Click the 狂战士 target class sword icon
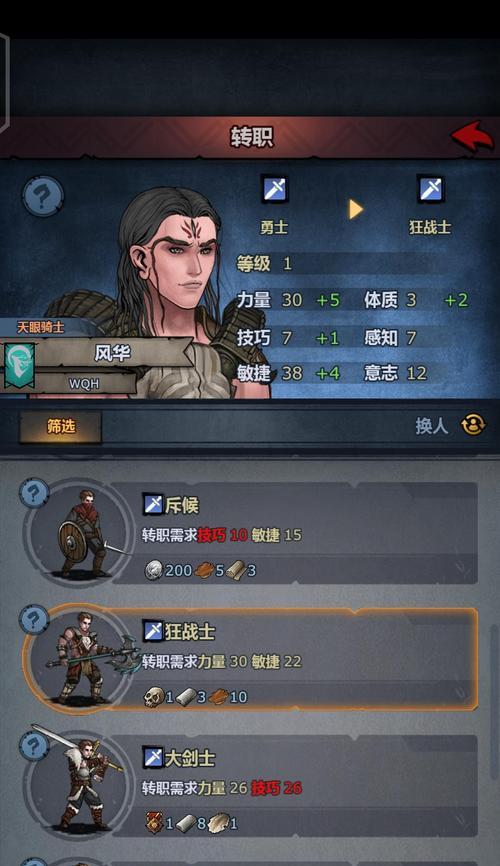Screen dimensions: 500x866 click(430, 191)
